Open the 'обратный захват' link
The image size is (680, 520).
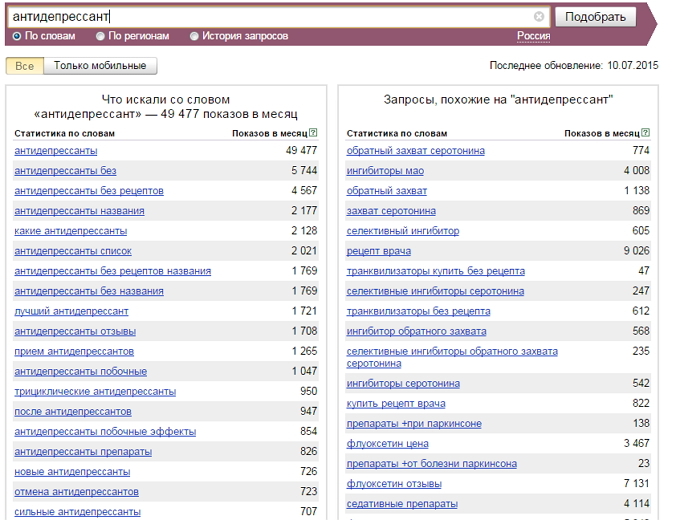(x=387, y=191)
